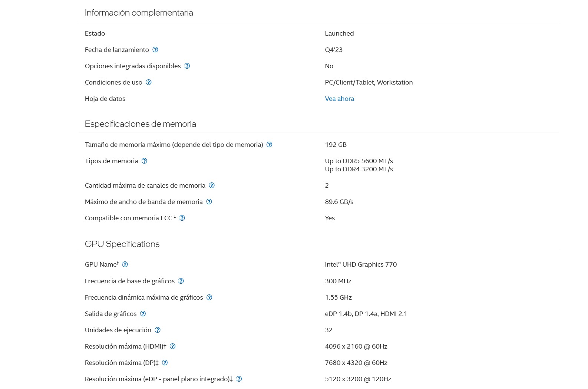The width and height of the screenshot is (588, 389).
Task: Click the Especificaciones de memoria heading
Action: click(x=140, y=124)
